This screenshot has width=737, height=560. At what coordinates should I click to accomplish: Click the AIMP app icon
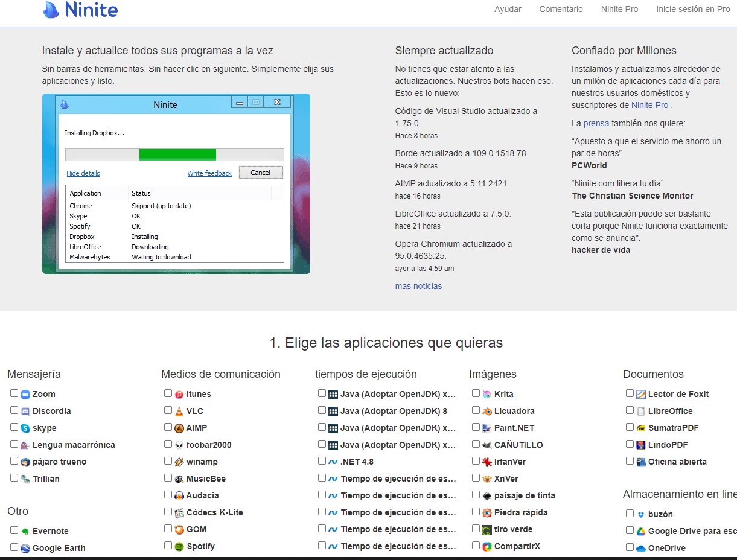[179, 428]
